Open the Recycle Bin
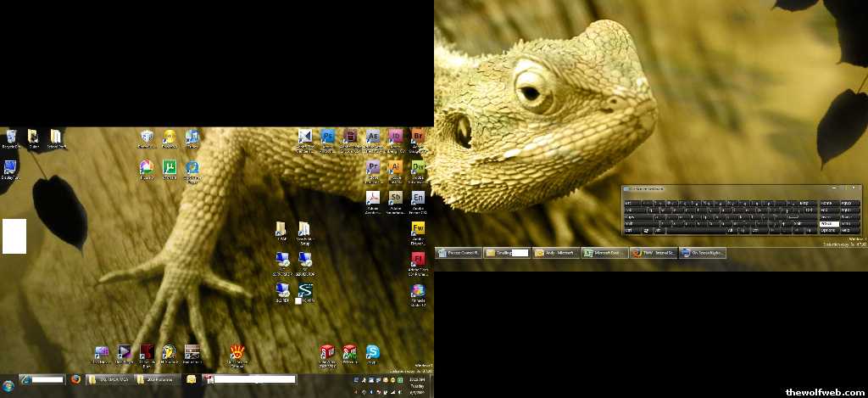 coord(11,137)
